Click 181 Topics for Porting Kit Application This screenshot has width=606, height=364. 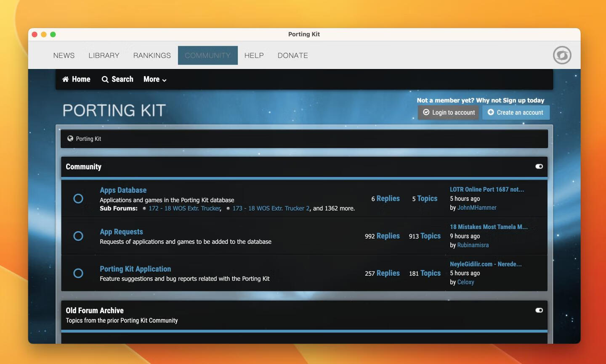point(425,273)
